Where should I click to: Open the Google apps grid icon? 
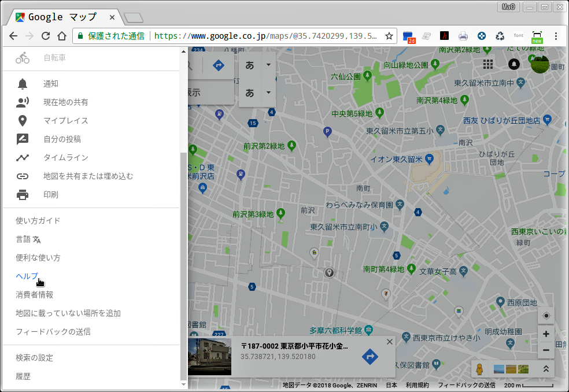point(488,64)
